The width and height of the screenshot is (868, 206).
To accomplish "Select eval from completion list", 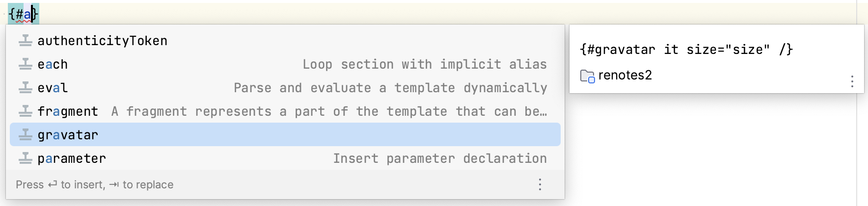I will tap(285, 88).
